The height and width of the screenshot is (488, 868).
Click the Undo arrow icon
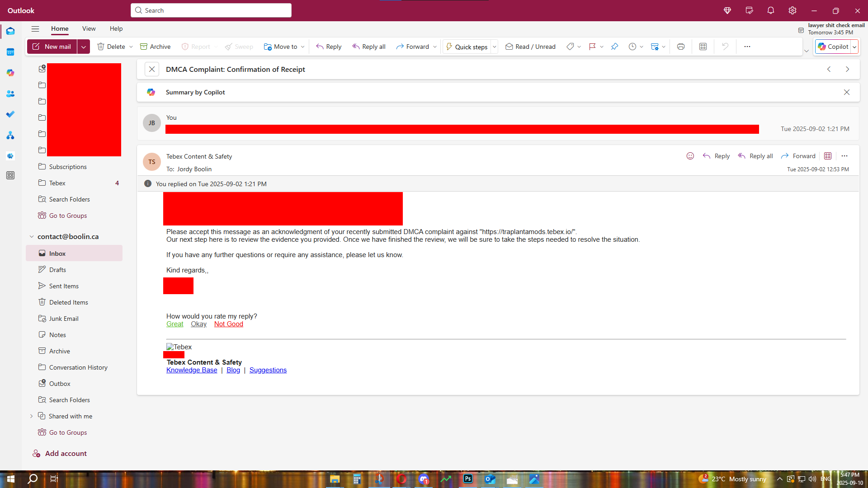[x=725, y=47]
